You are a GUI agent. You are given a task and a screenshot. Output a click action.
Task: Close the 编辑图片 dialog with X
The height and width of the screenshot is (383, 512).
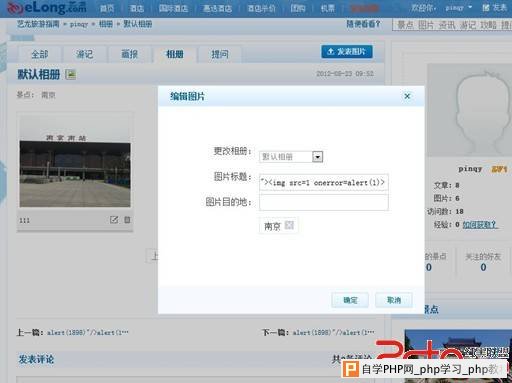(x=407, y=96)
